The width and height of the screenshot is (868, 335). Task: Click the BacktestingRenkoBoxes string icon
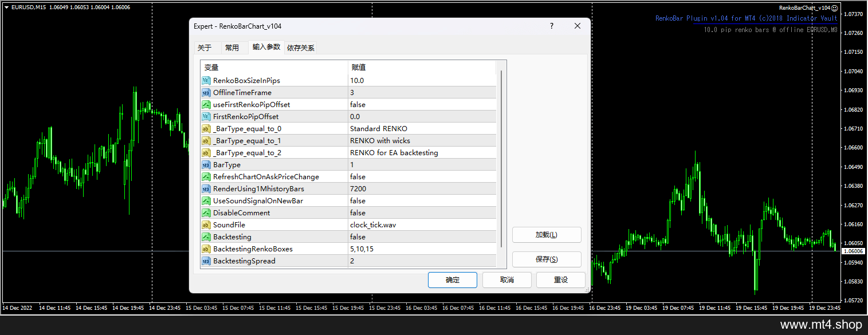pyautogui.click(x=206, y=249)
